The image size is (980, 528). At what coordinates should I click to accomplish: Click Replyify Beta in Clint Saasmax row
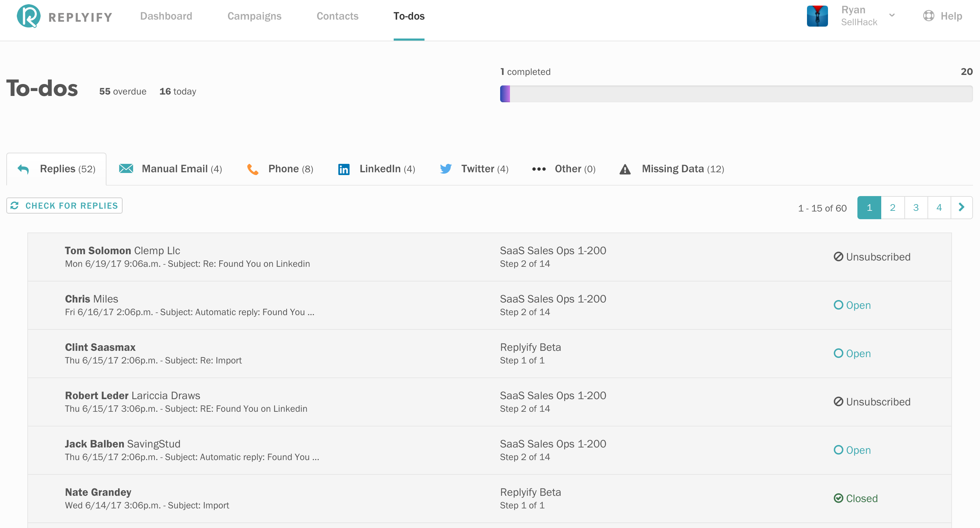[x=530, y=347]
